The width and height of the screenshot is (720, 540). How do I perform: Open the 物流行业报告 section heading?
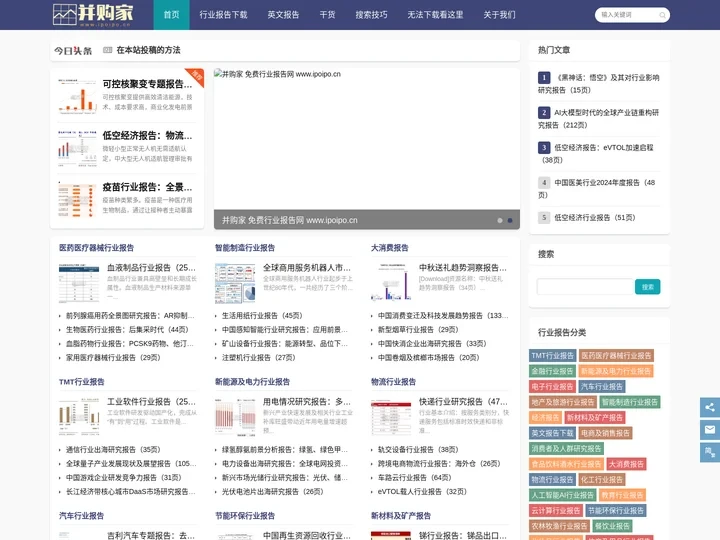click(394, 382)
